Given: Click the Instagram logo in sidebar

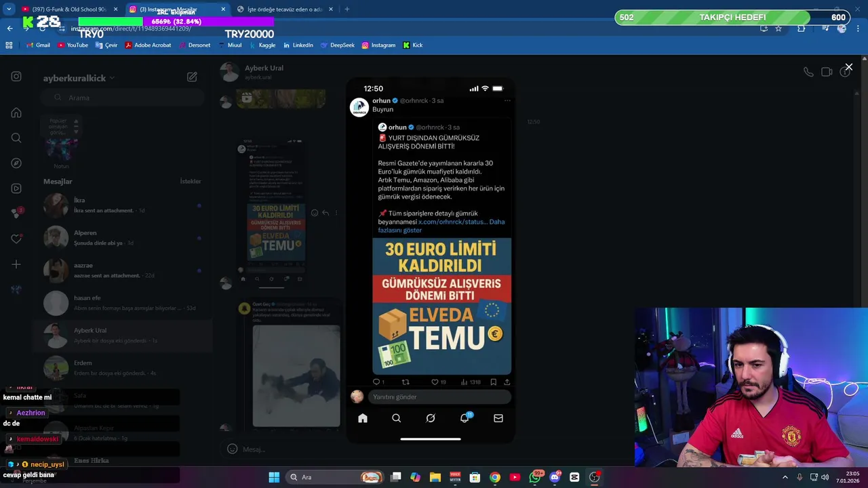Looking at the screenshot, I should 16,77.
